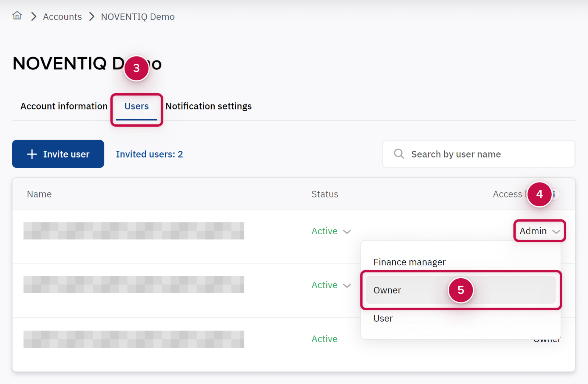
Task: Navigate to Accounts in the breadcrumb
Action: [x=62, y=17]
